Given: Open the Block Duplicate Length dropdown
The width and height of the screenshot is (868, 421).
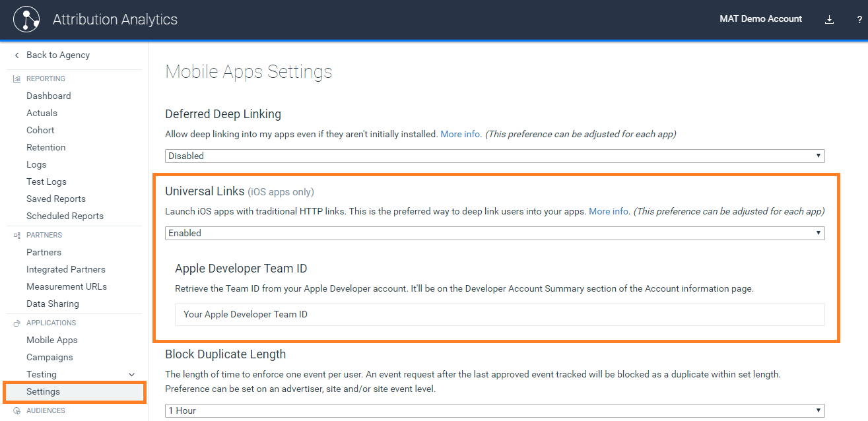Looking at the screenshot, I should (x=494, y=410).
